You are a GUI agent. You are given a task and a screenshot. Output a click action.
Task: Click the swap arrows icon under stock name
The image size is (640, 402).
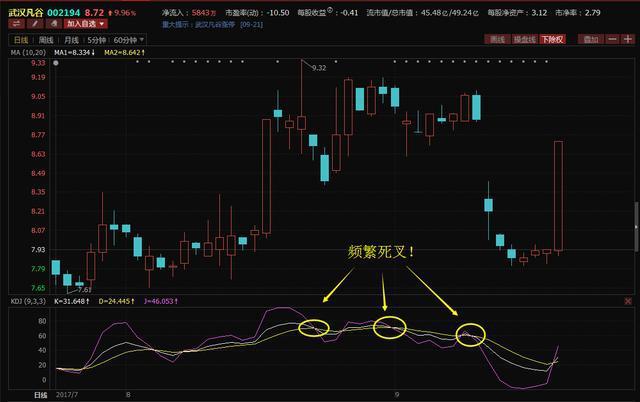16,24
